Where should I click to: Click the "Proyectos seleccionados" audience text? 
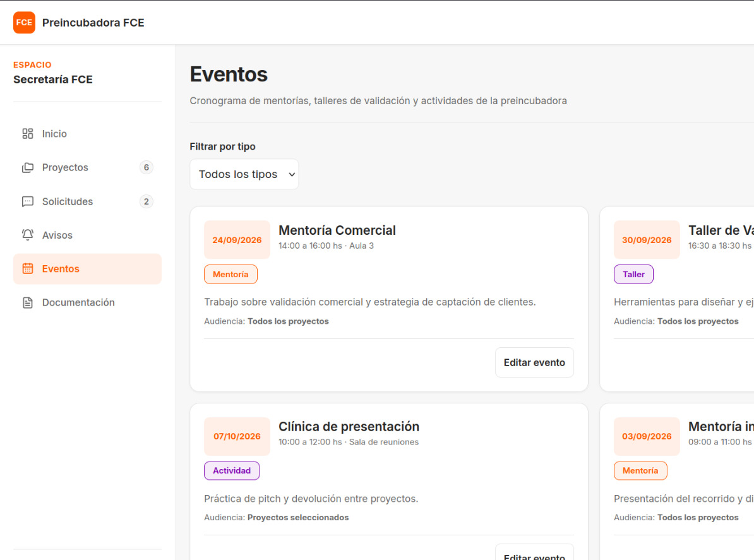tap(298, 517)
